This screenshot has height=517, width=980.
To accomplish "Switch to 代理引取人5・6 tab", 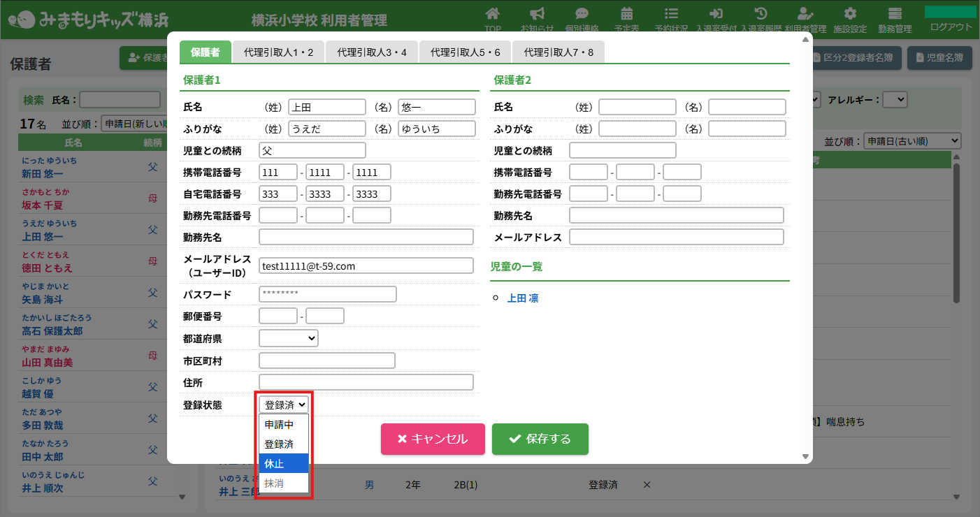I will click(x=465, y=52).
